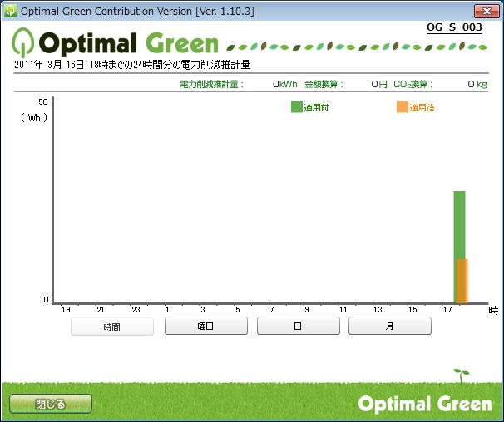Screen dimensions: 504x422
Task: Click the 0kWh power reduction value
Action: point(284,84)
